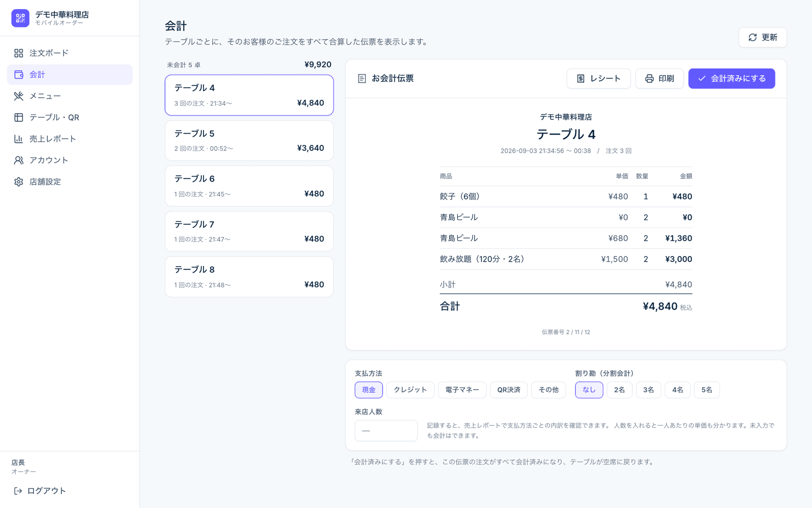
Task: Click the 注文ボード grid icon
Action: [19, 53]
